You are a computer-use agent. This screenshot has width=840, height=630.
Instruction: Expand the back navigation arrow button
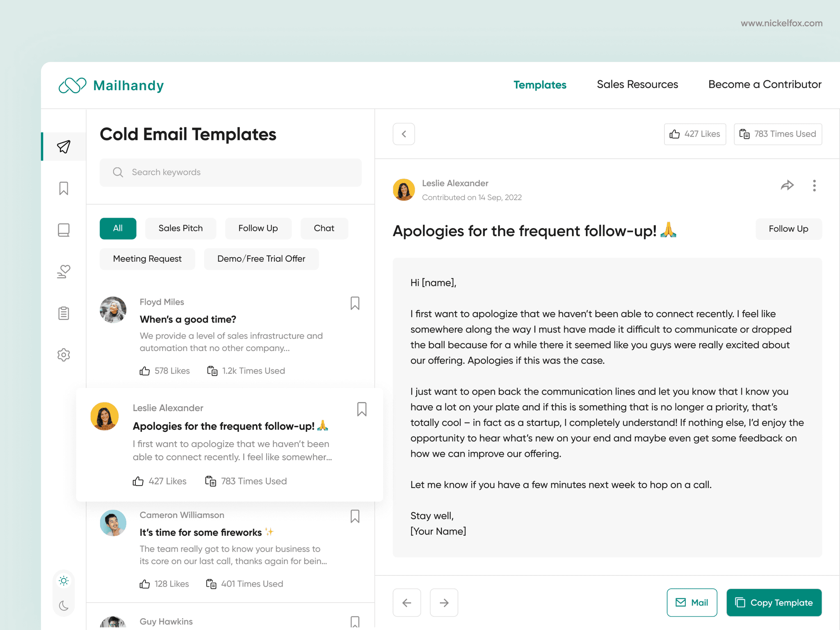tap(404, 135)
